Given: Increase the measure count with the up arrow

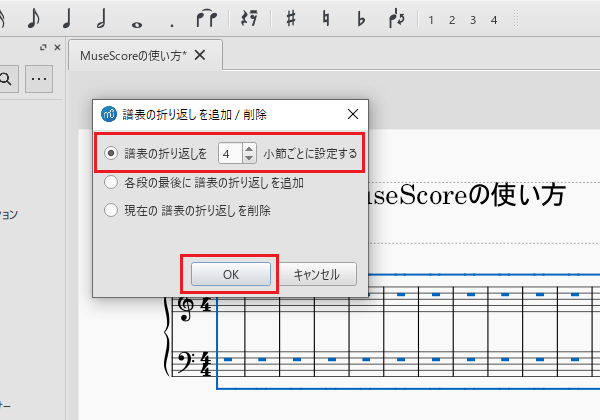Looking at the screenshot, I should 249,149.
